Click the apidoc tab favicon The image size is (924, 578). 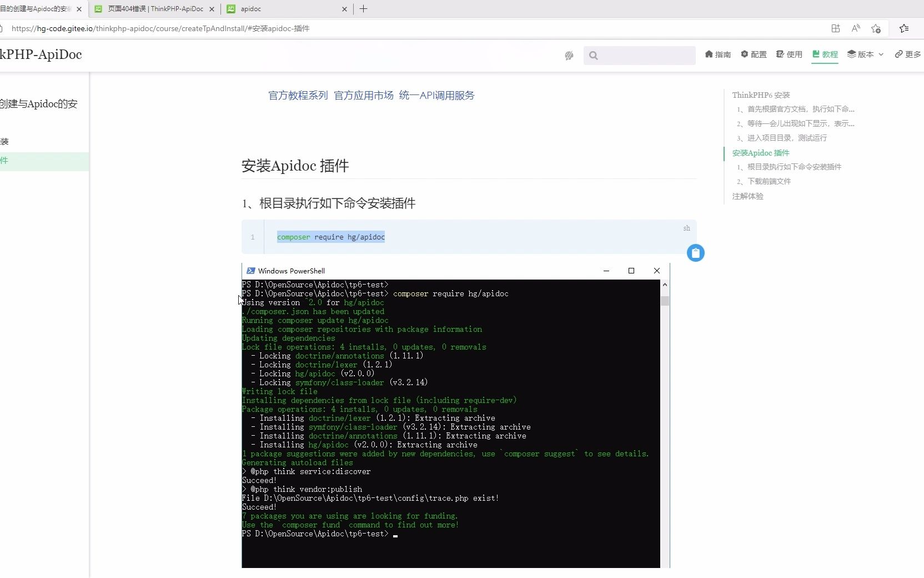(231, 9)
